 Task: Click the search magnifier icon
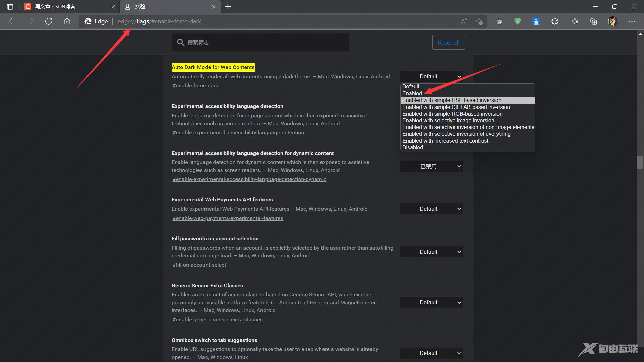(181, 42)
